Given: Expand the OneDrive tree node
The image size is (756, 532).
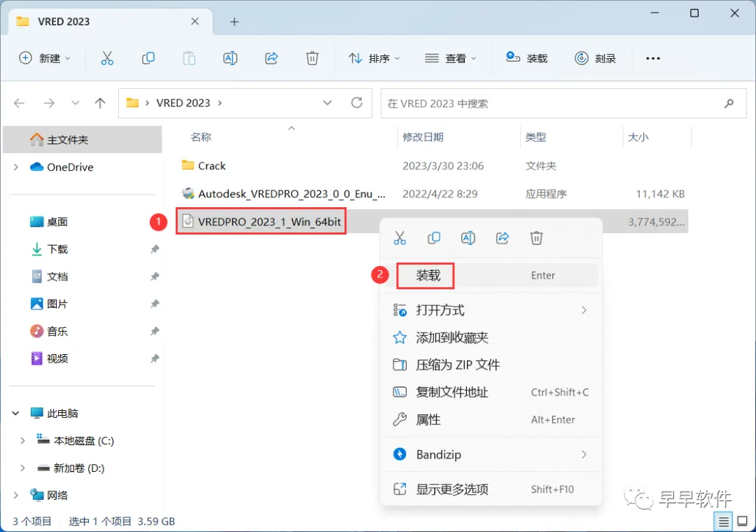Looking at the screenshot, I should 16,167.
